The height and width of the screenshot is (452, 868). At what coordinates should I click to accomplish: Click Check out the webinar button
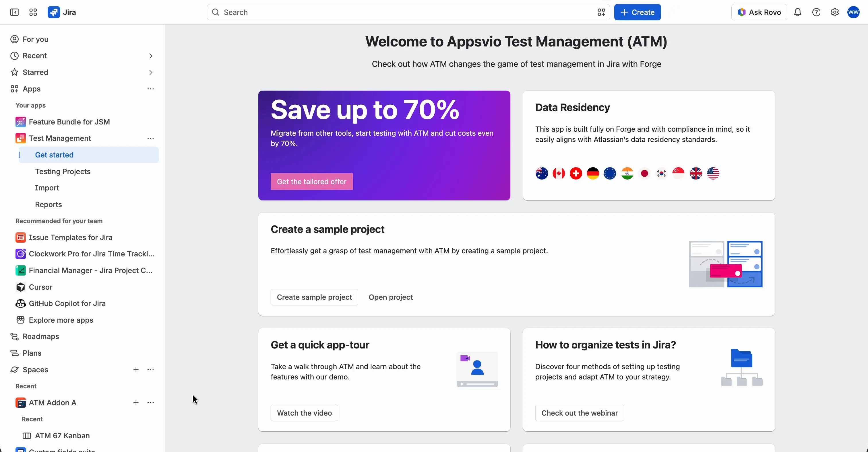click(x=580, y=413)
